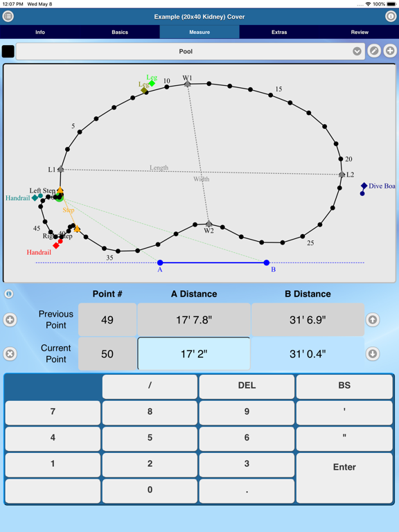
Task: Tap keypad digit 6
Action: tap(247, 438)
